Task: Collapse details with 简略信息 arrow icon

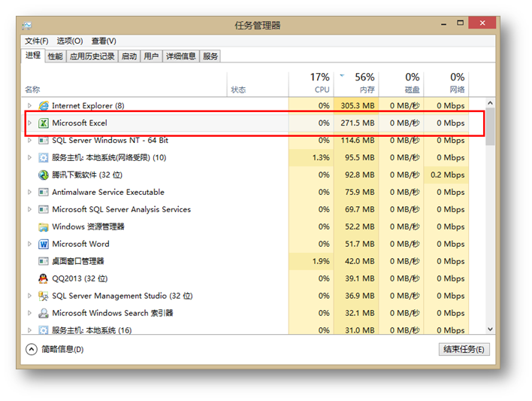Action: pyautogui.click(x=32, y=349)
